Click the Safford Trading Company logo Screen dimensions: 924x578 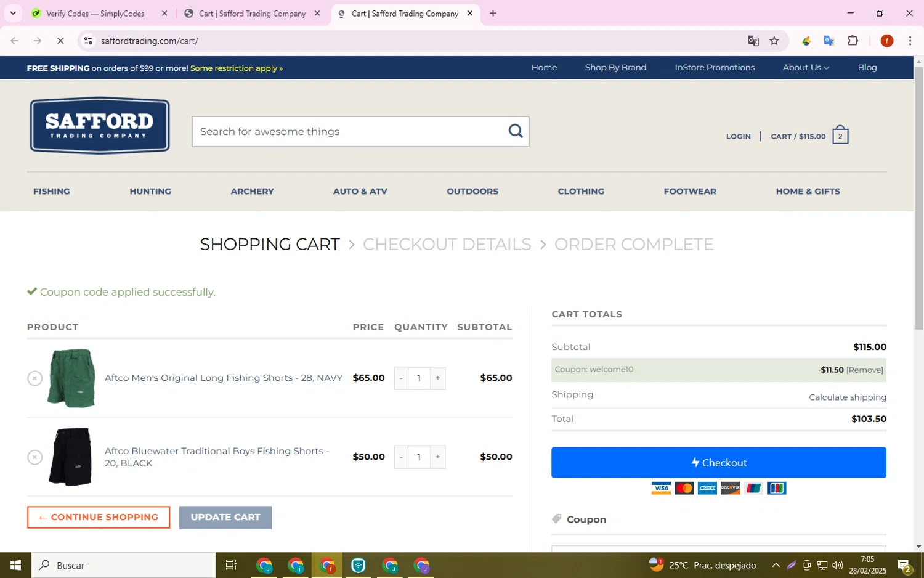tap(100, 125)
